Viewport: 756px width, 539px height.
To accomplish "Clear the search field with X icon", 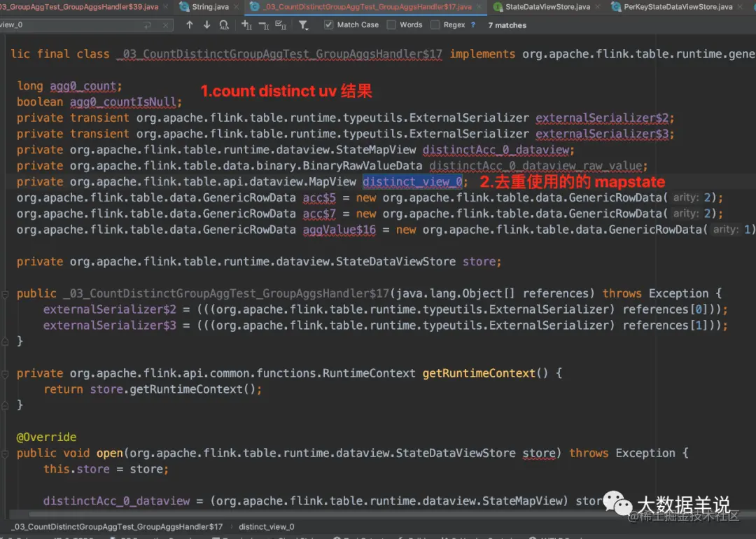I will [165, 25].
